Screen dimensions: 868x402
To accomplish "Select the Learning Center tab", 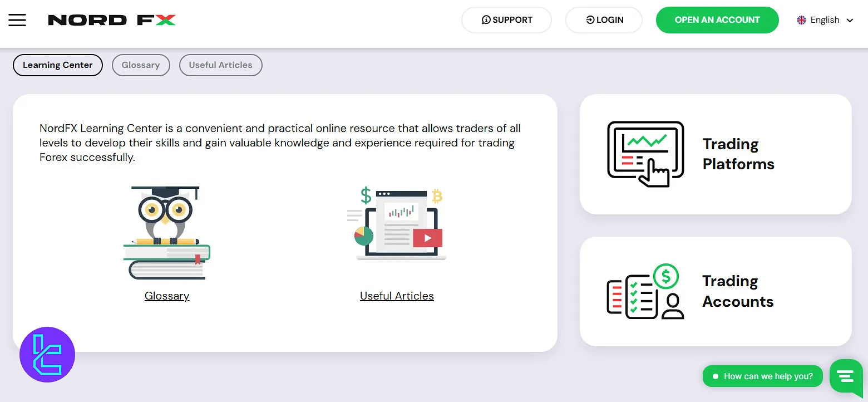I will [x=58, y=65].
